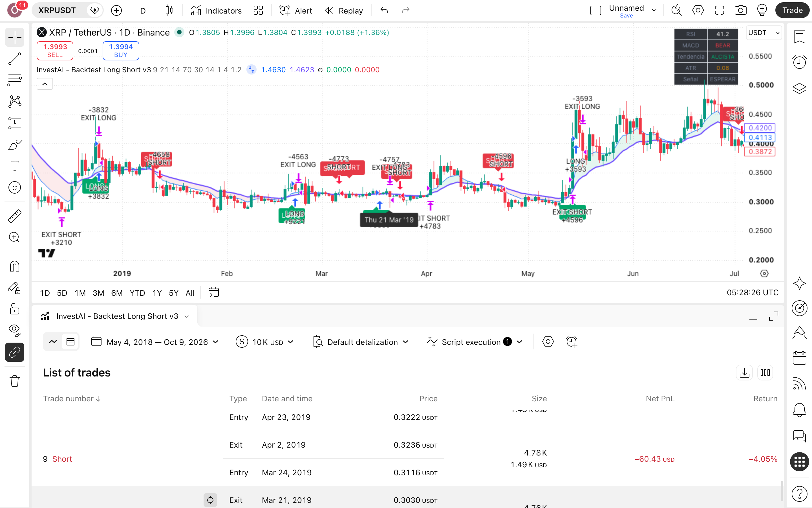The image size is (812, 508).
Task: Activate the zoom in tool
Action: pyautogui.click(x=14, y=238)
